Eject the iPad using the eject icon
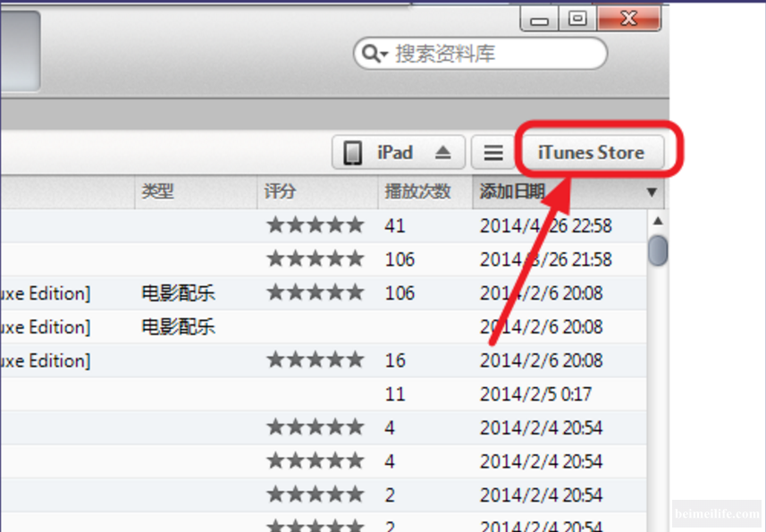This screenshot has width=766, height=532. 443,153
